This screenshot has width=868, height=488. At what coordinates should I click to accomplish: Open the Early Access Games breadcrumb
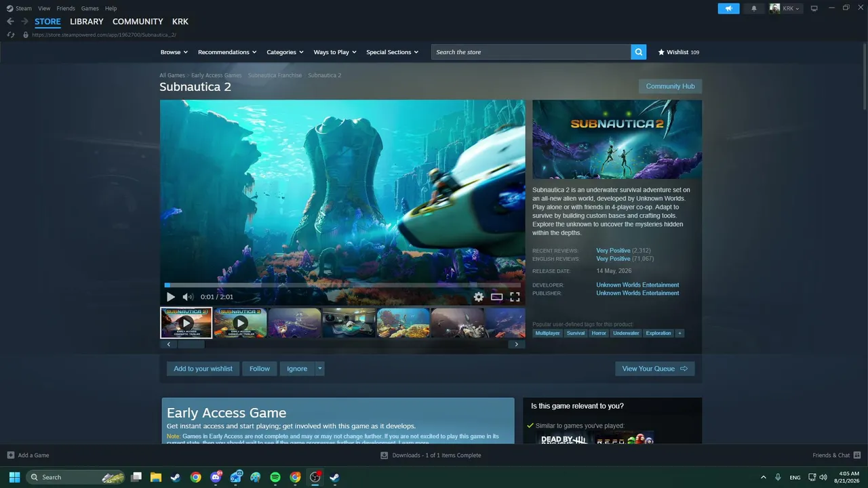[x=216, y=75]
